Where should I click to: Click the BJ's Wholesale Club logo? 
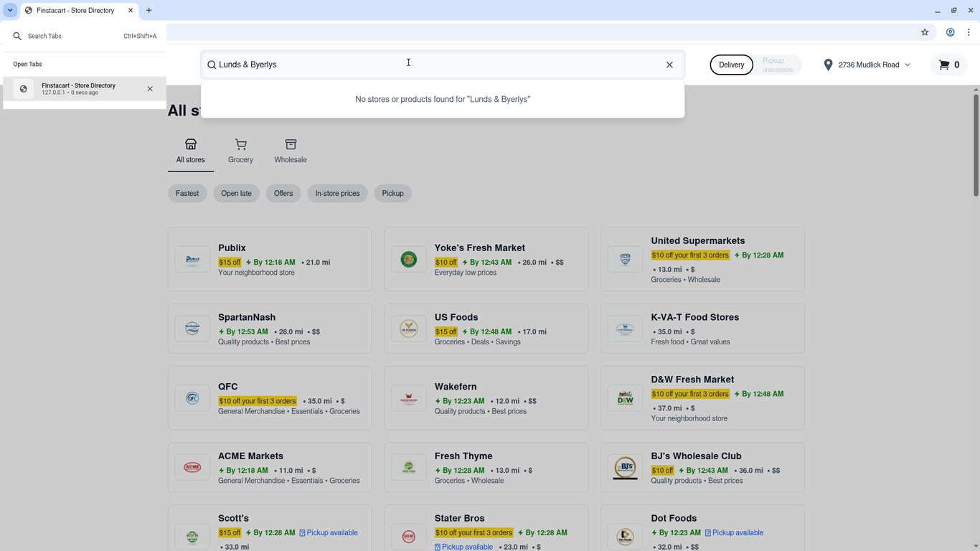point(625,467)
